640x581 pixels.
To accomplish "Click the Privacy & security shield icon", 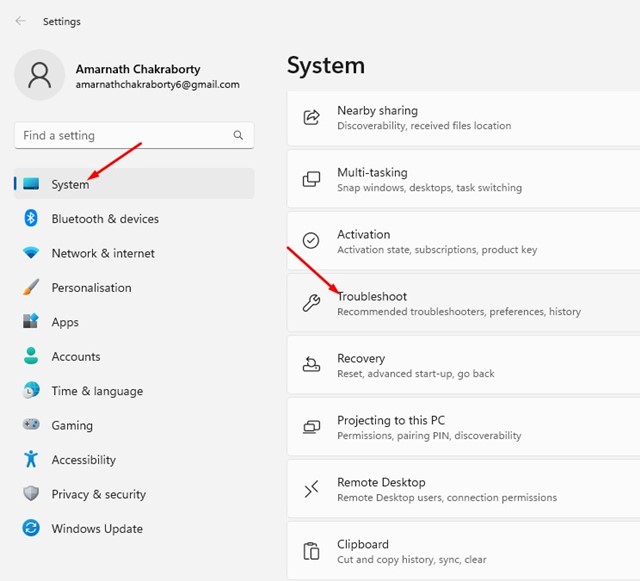I will tap(31, 494).
